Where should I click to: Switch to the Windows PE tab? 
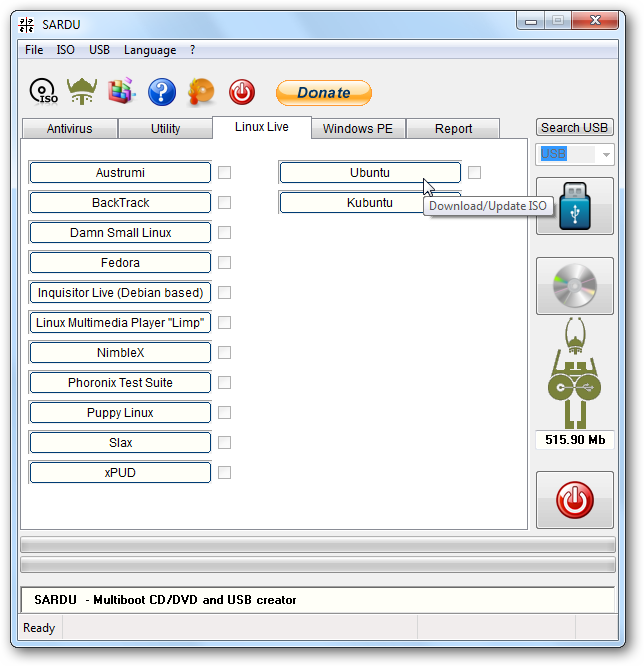click(x=358, y=129)
